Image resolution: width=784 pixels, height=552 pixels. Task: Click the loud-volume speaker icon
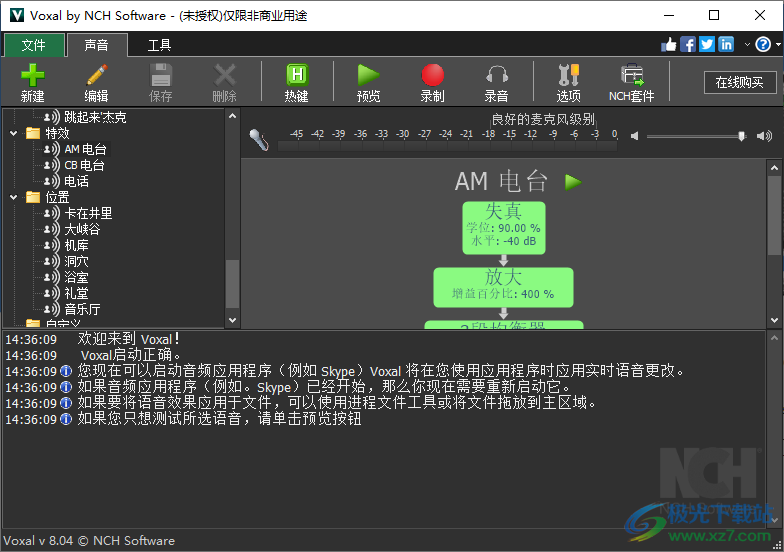(x=764, y=136)
